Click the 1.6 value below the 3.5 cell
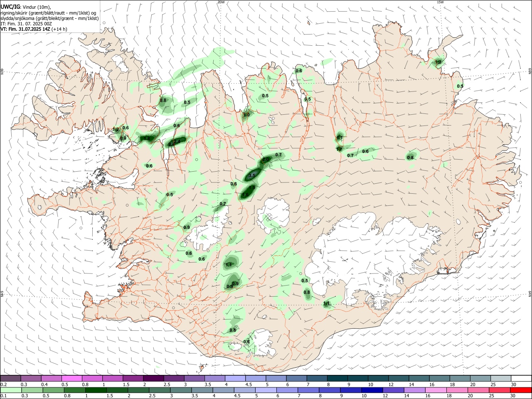Image resolution: width=532 pixels, height=399 pixels. tap(245, 195)
